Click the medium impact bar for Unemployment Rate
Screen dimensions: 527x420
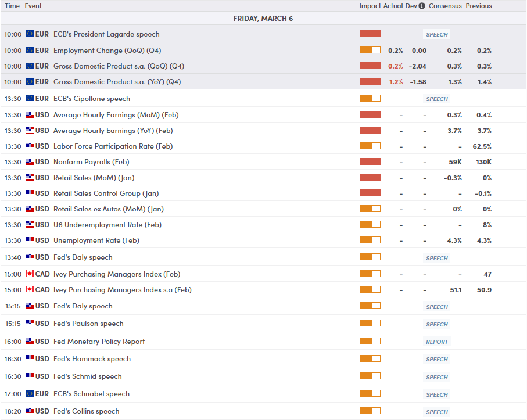(x=370, y=240)
